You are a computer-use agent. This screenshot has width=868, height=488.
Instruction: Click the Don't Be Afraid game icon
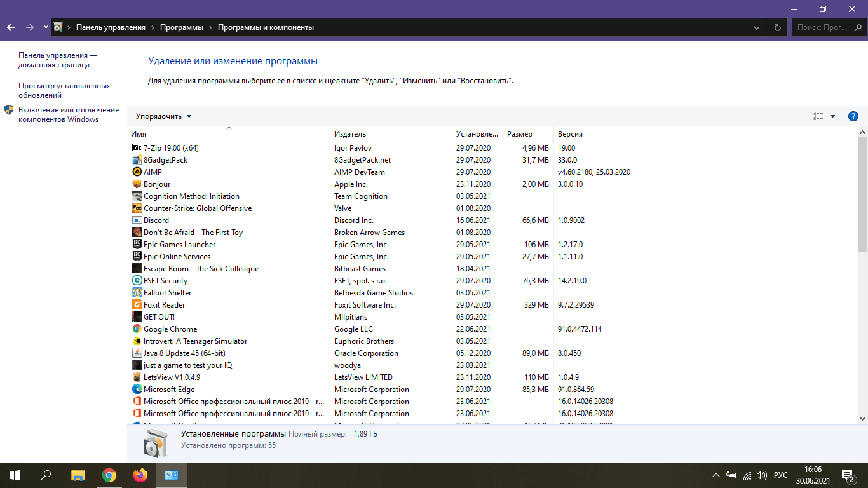pyautogui.click(x=137, y=232)
